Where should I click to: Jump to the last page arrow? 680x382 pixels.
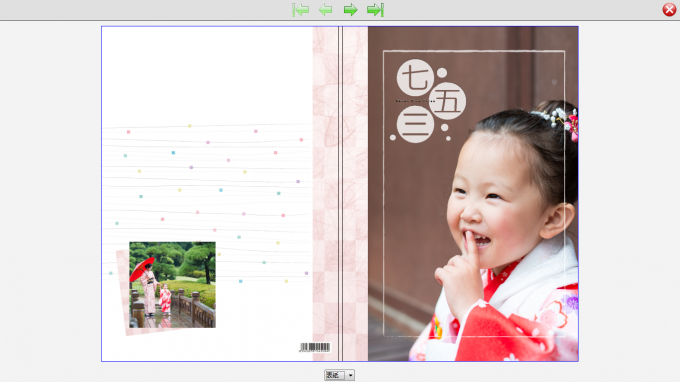click(375, 10)
